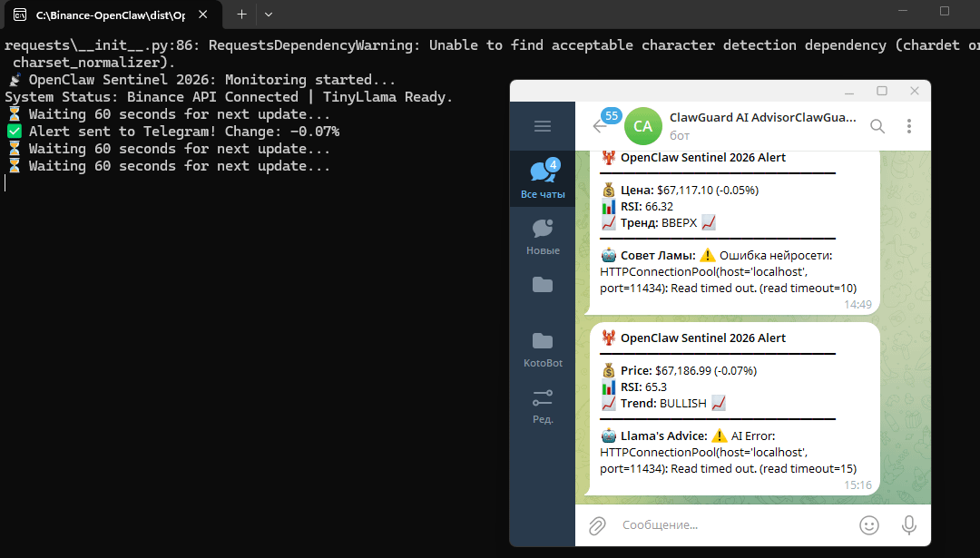Click "Llama's Advice" label
The width and height of the screenshot is (980, 558).
click(x=663, y=436)
